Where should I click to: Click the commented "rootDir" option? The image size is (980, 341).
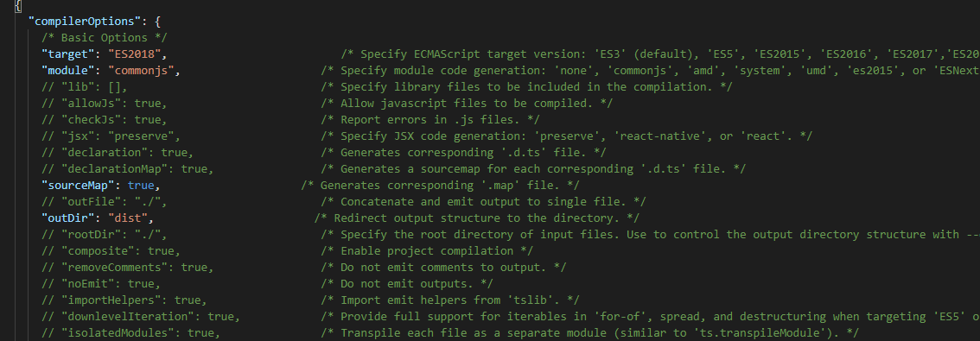coord(105,235)
